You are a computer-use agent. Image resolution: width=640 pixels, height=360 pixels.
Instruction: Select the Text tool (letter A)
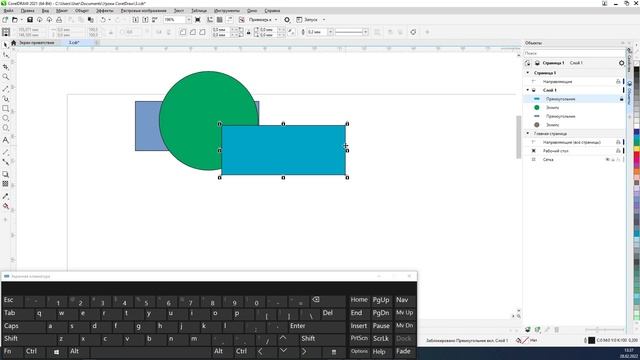click(5, 140)
